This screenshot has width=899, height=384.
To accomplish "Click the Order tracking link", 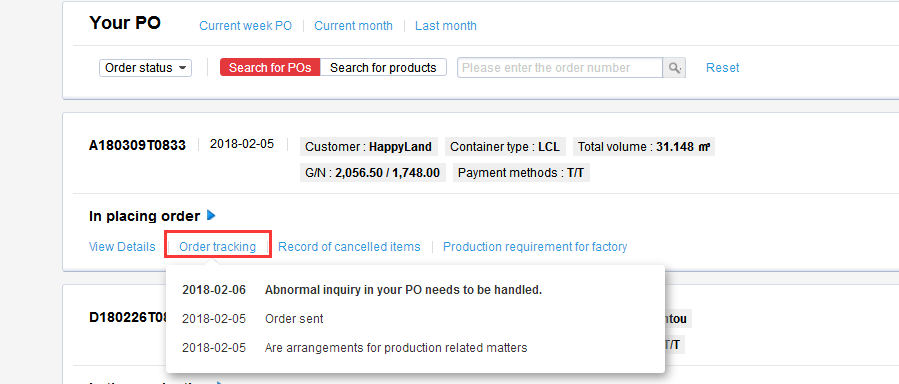I will coord(217,246).
